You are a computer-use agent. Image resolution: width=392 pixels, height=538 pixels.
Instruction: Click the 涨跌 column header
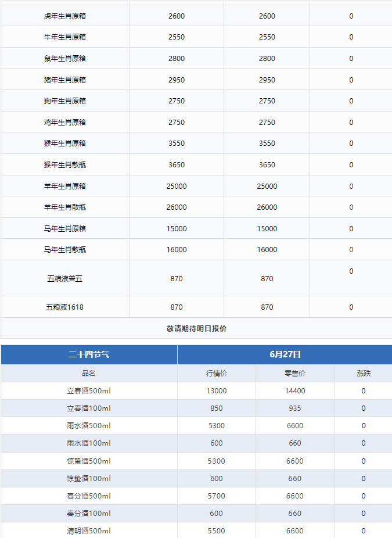click(364, 374)
